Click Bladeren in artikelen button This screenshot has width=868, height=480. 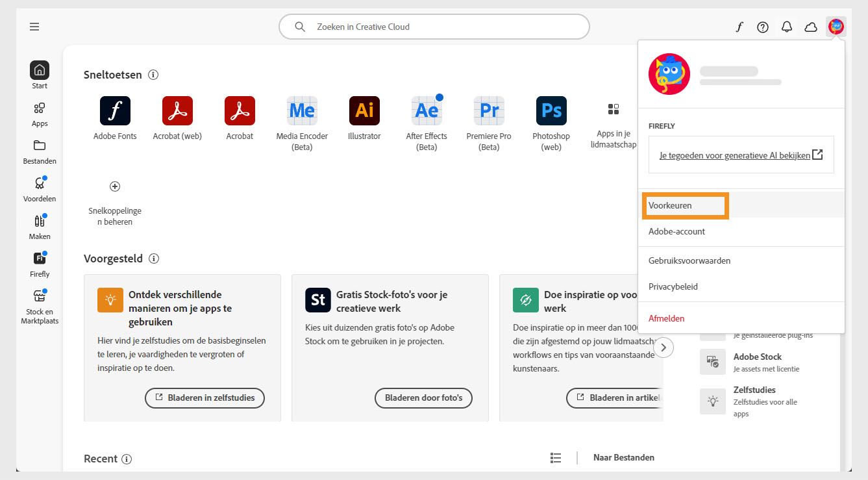click(x=615, y=398)
